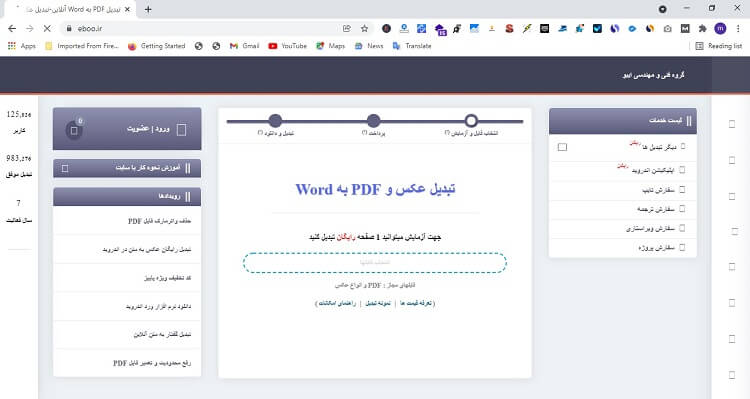The width and height of the screenshot is (750, 399).
Task: Open the Apps grid shortcut
Action: pyautogui.click(x=22, y=46)
